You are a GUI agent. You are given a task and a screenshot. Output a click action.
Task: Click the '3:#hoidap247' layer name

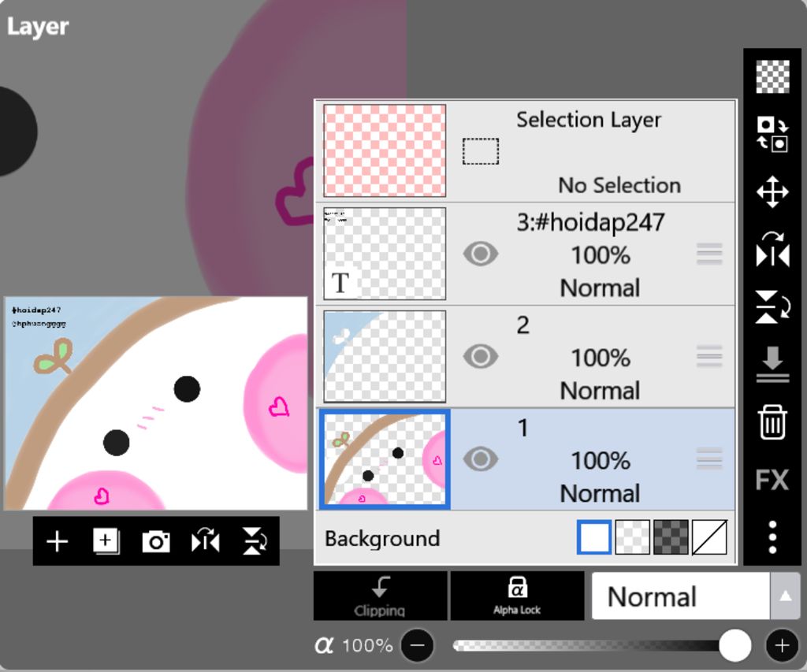pos(590,223)
